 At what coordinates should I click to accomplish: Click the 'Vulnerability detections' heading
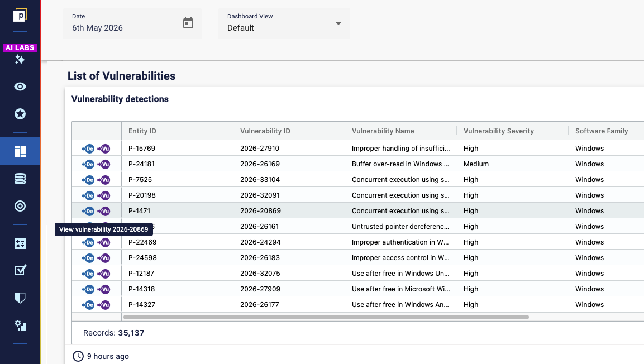point(120,99)
